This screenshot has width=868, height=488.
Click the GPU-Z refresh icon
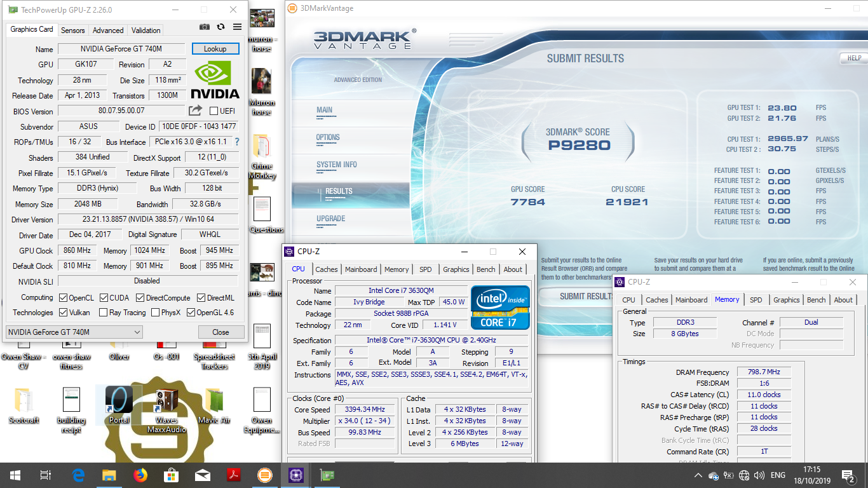220,27
